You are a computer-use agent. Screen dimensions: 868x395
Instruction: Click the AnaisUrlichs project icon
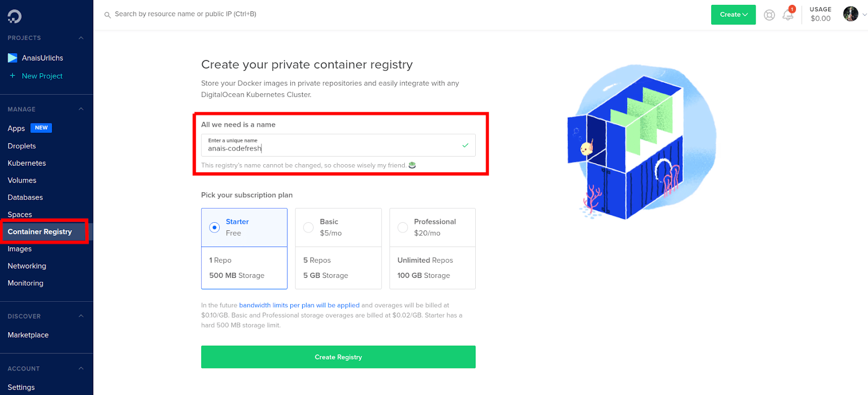coord(12,58)
